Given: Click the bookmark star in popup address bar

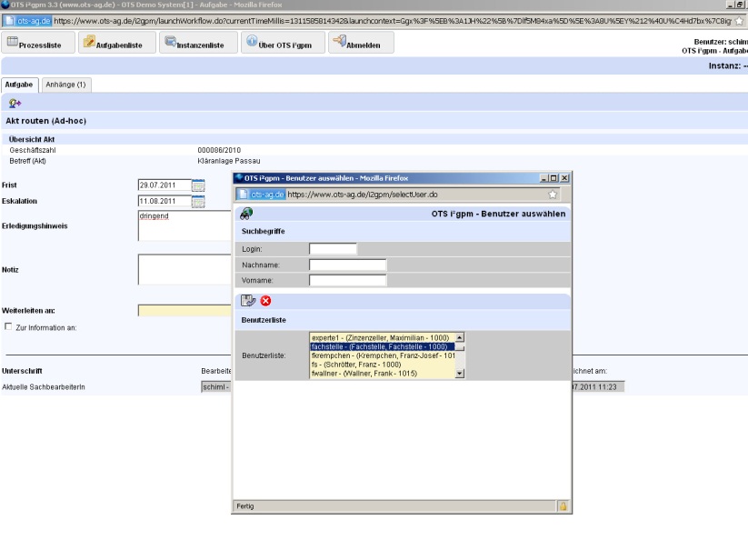Looking at the screenshot, I should click(553, 194).
